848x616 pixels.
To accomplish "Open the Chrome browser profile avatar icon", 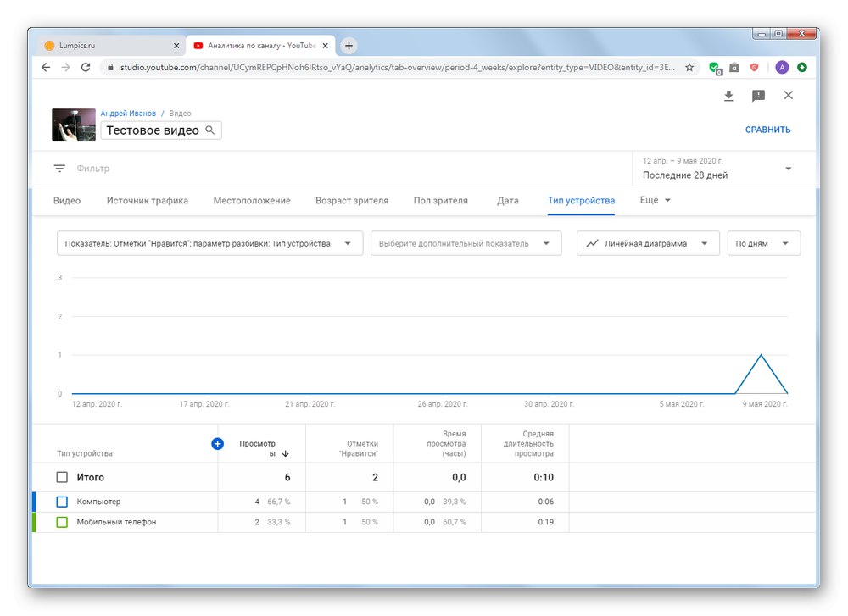I will pos(782,66).
